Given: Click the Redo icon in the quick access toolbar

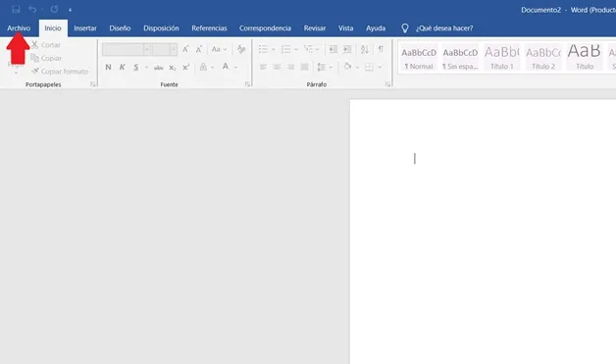Looking at the screenshot, I should coord(54,9).
